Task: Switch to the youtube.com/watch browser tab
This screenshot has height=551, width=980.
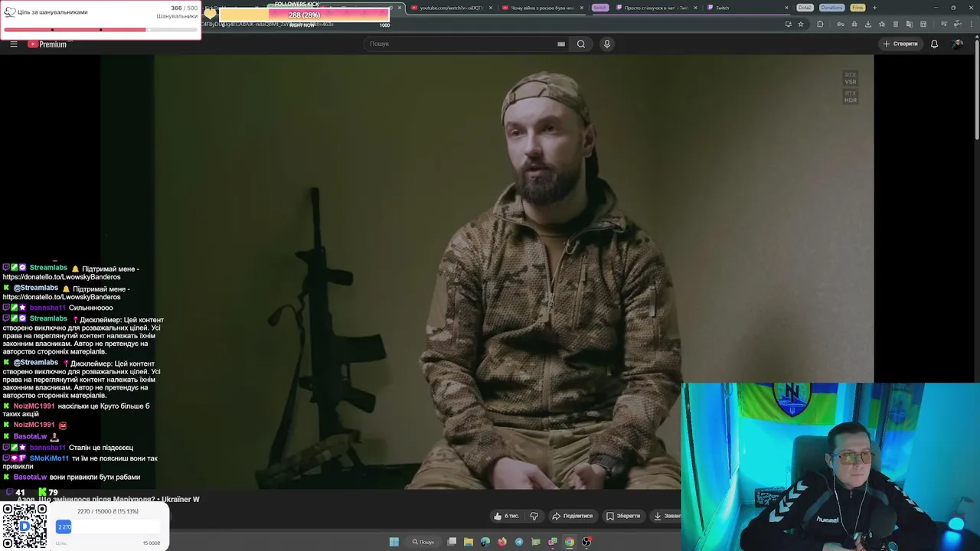Action: point(450,8)
